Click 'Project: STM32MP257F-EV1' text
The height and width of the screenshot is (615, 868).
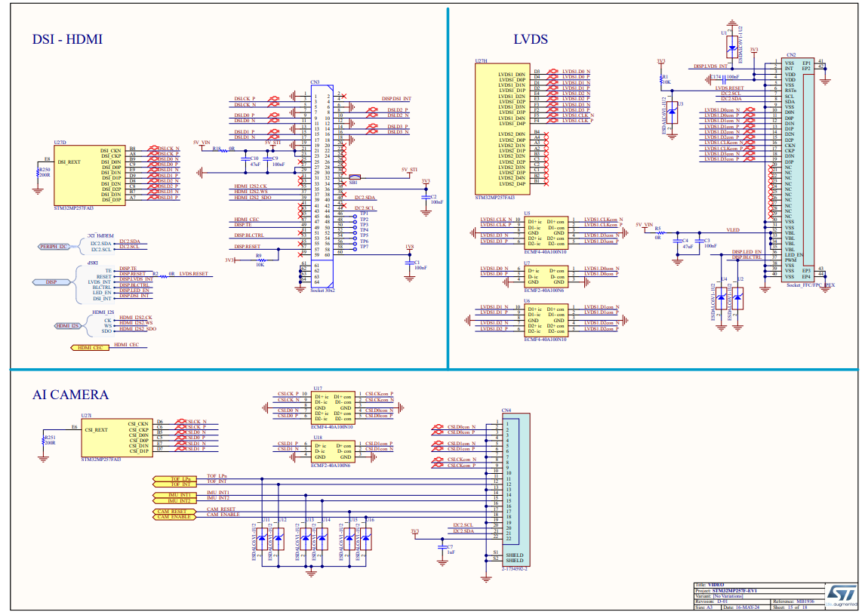(x=726, y=591)
